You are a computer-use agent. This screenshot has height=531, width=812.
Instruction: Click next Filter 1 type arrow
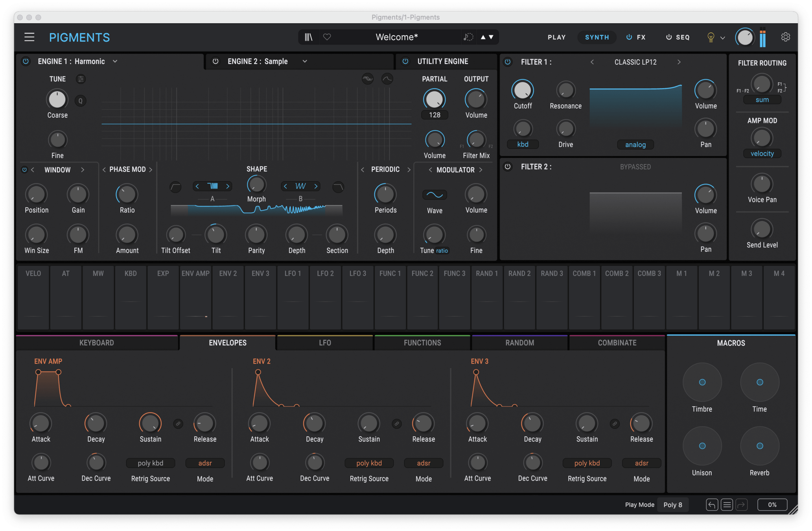click(679, 62)
